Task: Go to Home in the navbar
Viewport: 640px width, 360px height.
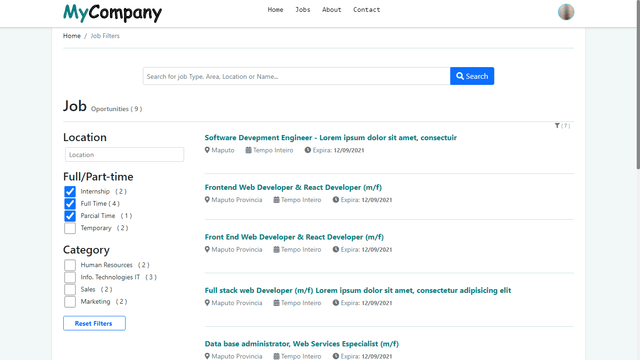Action: pos(275,9)
